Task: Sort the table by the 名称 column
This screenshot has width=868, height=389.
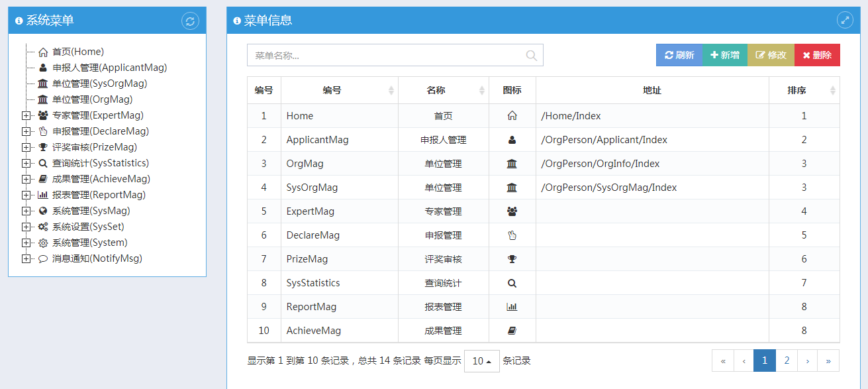Action: (x=444, y=90)
